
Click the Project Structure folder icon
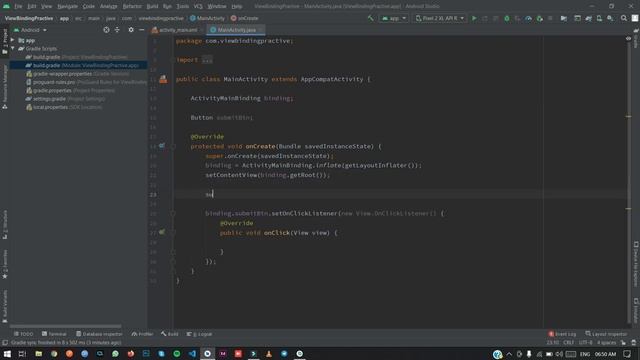(x=564, y=18)
